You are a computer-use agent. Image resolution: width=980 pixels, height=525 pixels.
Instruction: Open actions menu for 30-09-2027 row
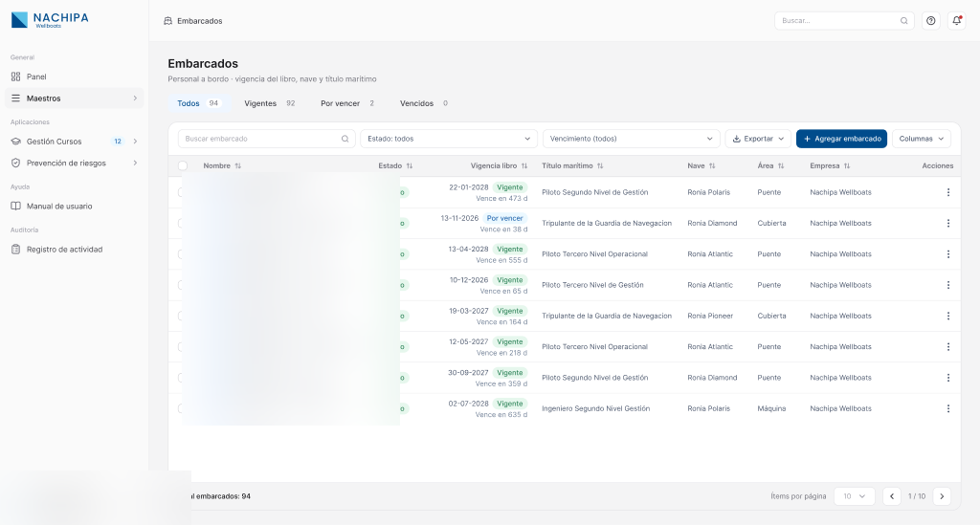click(x=948, y=378)
